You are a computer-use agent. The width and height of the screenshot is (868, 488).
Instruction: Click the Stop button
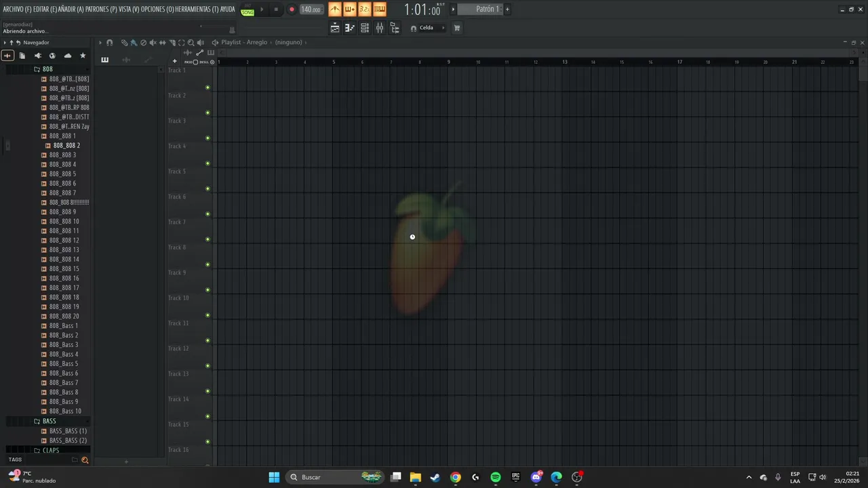click(x=276, y=9)
